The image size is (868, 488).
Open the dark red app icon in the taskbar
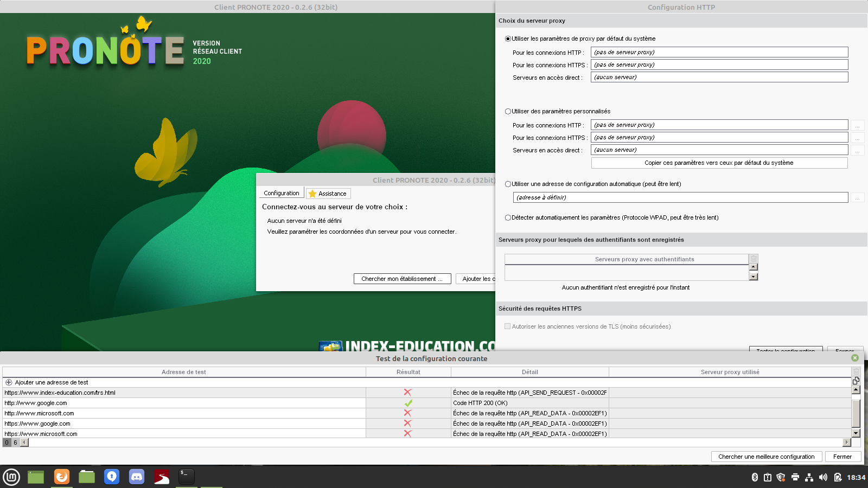pos(162,477)
